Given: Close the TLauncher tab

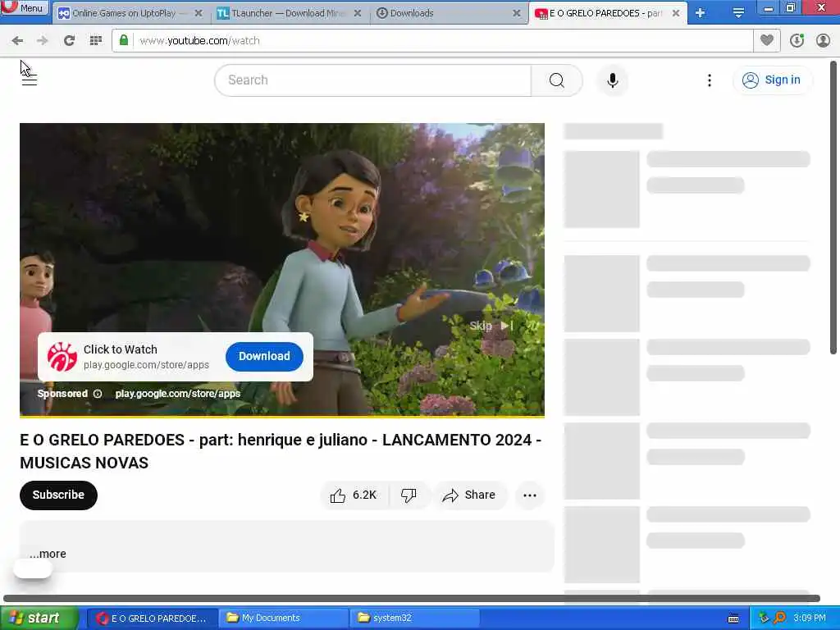Looking at the screenshot, I should (x=358, y=13).
